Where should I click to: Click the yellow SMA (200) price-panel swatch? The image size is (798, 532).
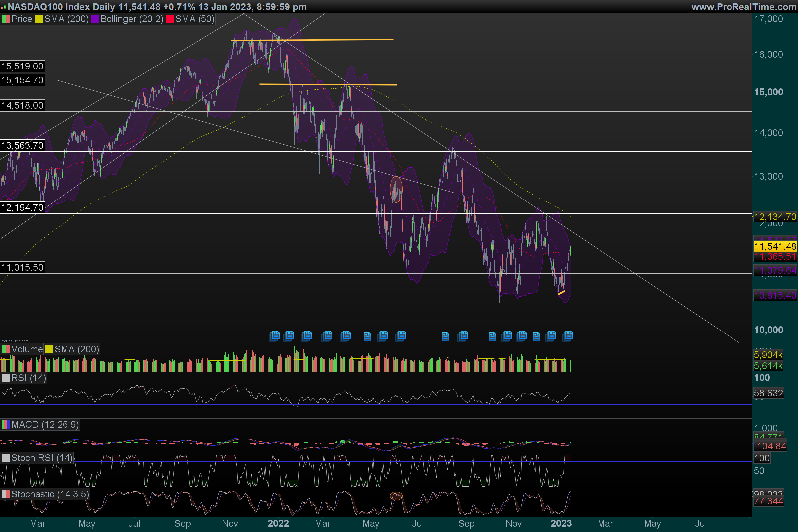coord(39,19)
